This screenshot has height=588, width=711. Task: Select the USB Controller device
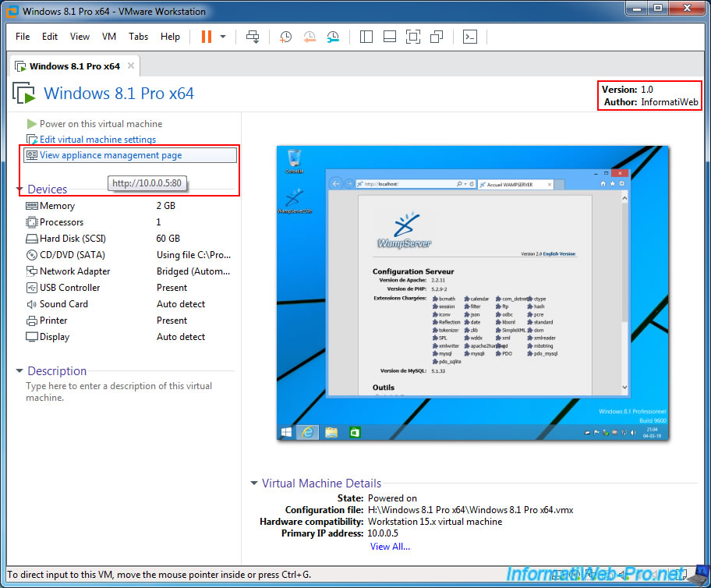(129, 288)
